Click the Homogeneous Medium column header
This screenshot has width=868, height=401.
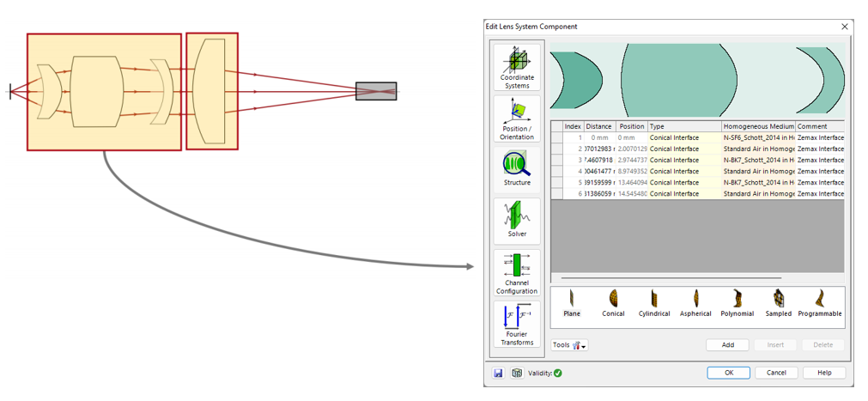758,127
